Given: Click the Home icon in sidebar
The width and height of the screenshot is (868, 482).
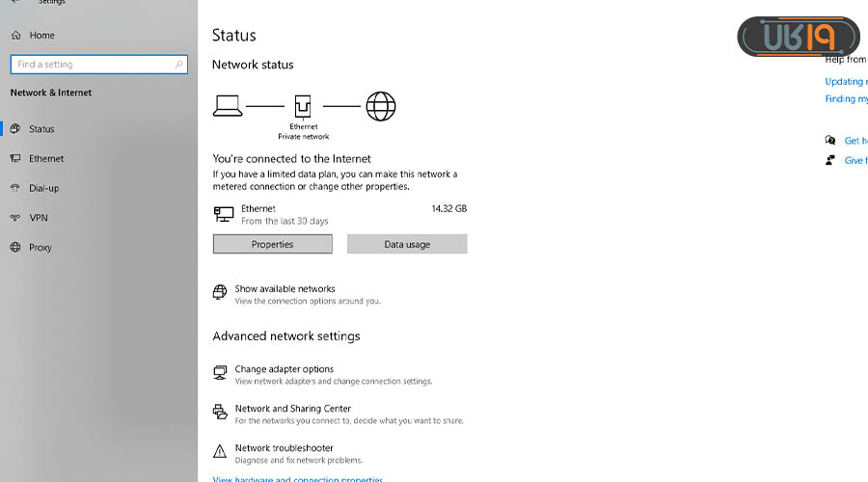Looking at the screenshot, I should (15, 35).
